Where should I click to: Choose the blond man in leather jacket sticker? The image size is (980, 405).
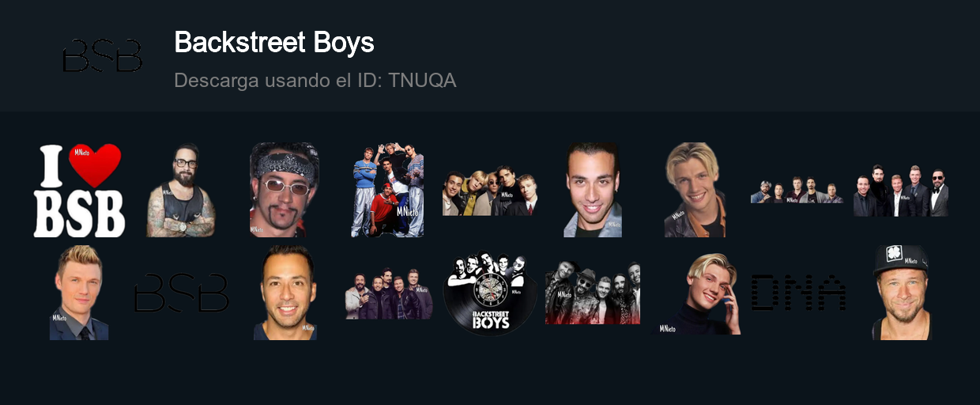pos(695,190)
